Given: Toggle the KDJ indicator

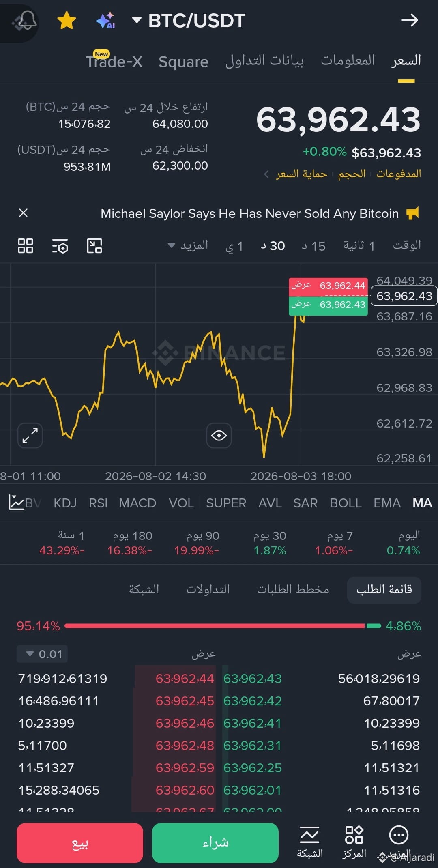Looking at the screenshot, I should 65,503.
